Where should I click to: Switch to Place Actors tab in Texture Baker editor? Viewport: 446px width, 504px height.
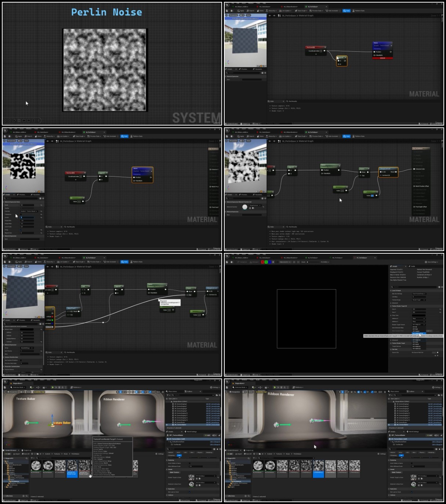click(172, 391)
